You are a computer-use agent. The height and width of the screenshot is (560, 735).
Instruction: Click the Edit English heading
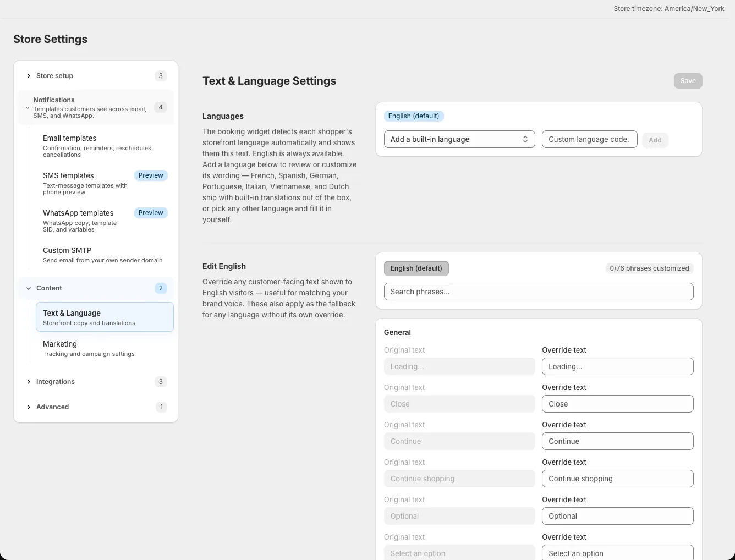pyautogui.click(x=224, y=266)
